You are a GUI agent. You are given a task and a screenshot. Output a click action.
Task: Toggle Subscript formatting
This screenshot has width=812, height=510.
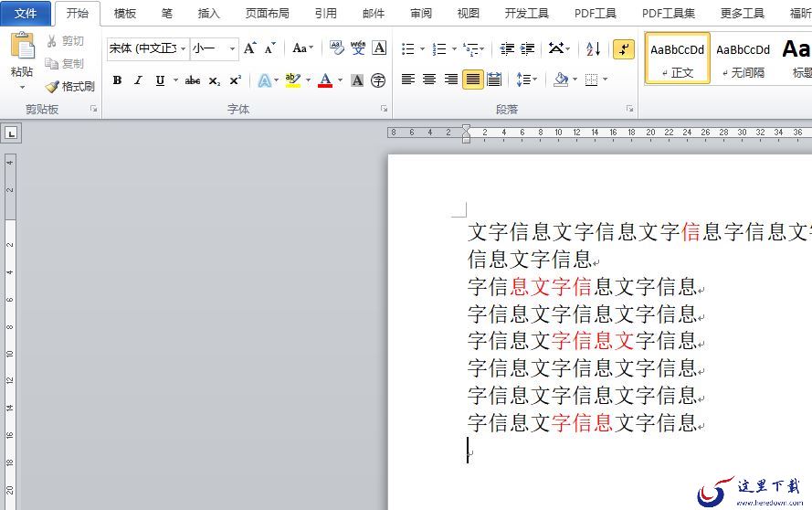215,80
